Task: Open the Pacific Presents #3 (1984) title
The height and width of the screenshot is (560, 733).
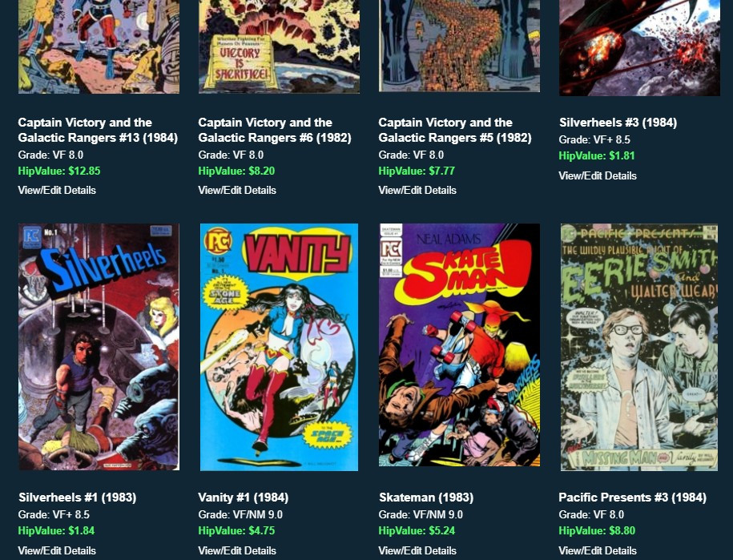Action: click(x=633, y=498)
